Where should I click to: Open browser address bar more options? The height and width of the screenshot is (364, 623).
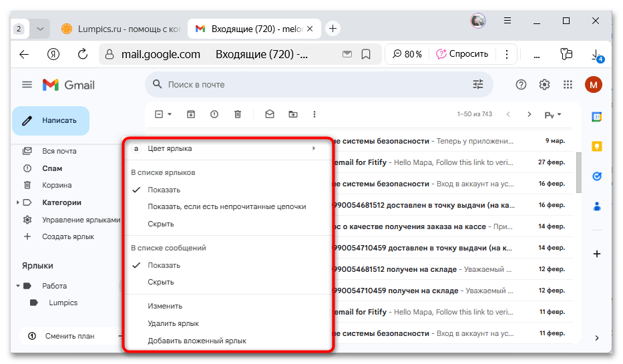(507, 54)
